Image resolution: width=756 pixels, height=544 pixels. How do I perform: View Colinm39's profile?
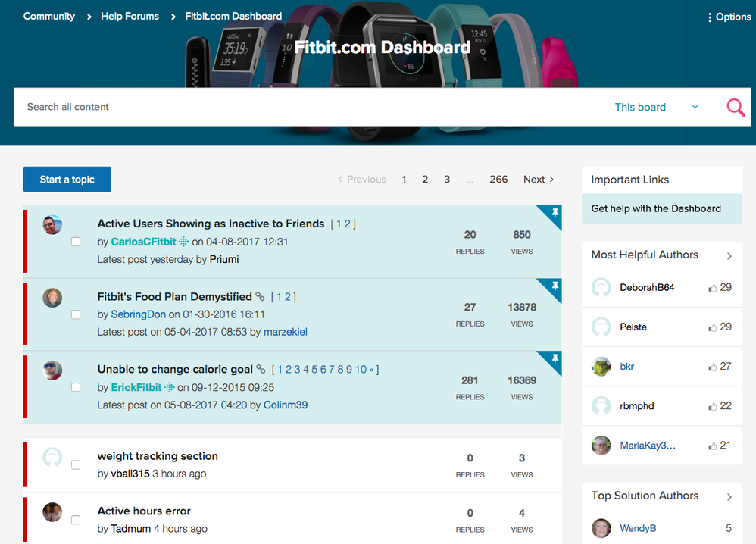click(286, 405)
